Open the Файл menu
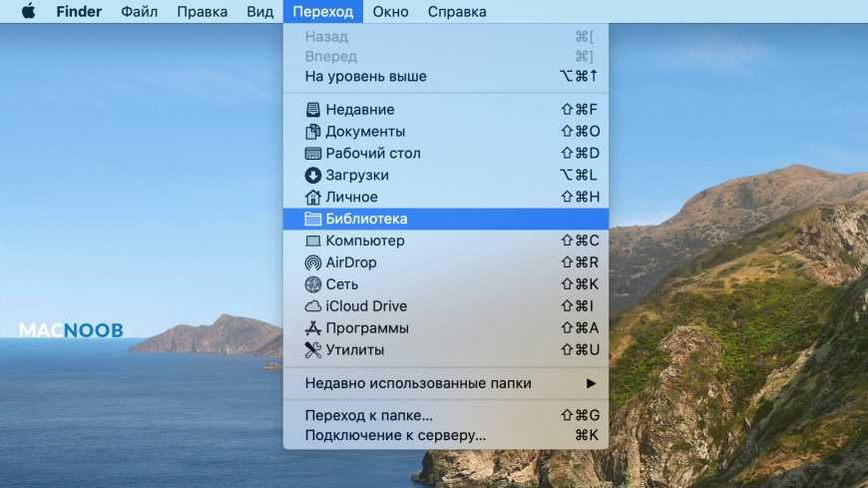Image resolution: width=868 pixels, height=488 pixels. pos(139,12)
